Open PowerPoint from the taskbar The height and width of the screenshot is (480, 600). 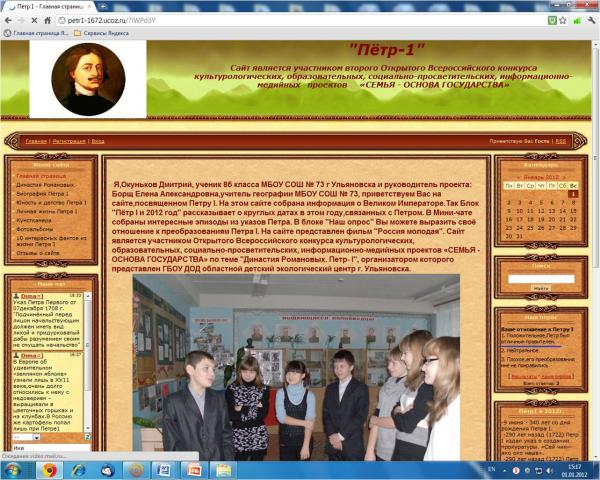(x=194, y=470)
